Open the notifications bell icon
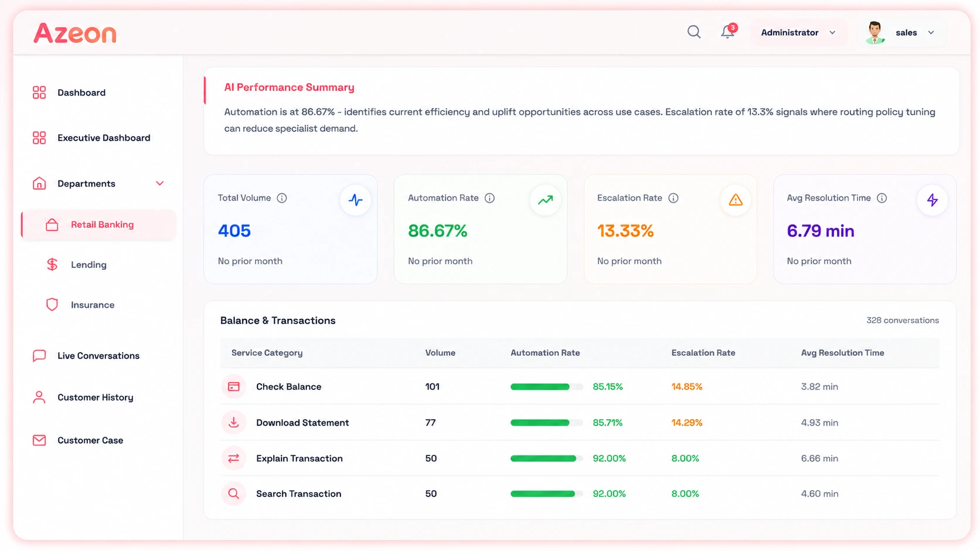Screen dimensions: 980x551 click(728, 32)
